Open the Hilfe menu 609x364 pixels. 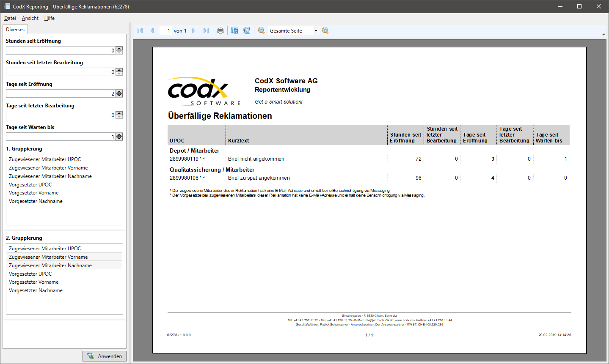[x=50, y=18]
